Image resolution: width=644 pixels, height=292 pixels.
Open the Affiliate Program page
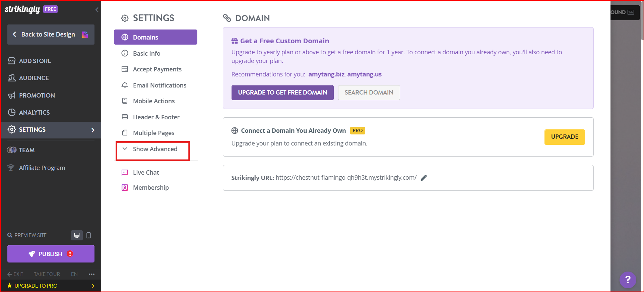(42, 168)
